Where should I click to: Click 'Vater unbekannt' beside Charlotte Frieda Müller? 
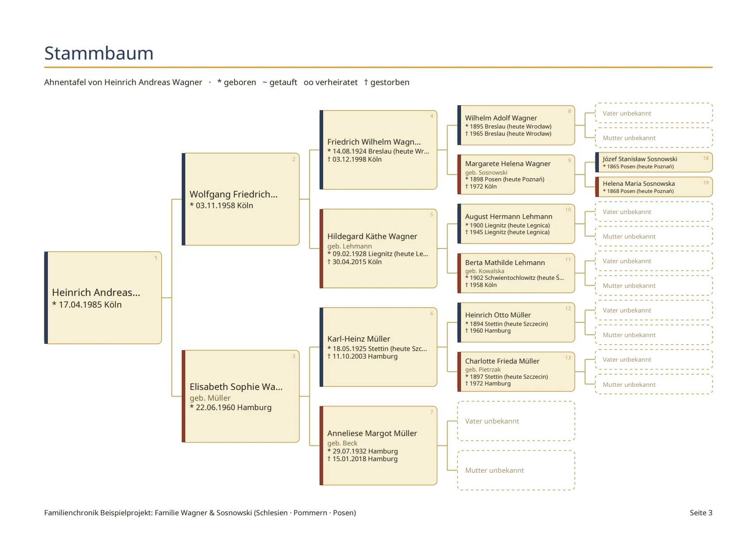654,359
